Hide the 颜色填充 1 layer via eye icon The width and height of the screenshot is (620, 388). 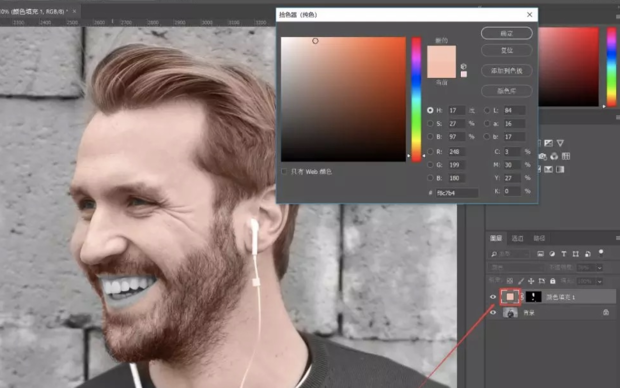coord(493,297)
